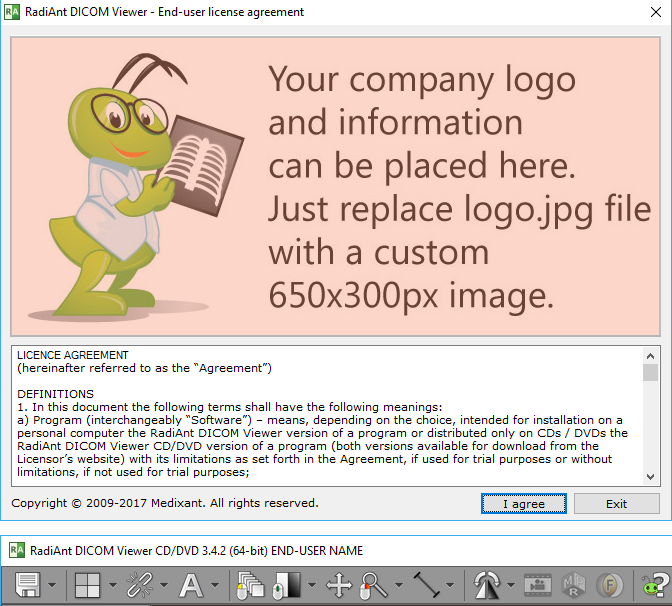The height and width of the screenshot is (606, 672).
Task: Select the length measurement line tool
Action: click(x=426, y=585)
